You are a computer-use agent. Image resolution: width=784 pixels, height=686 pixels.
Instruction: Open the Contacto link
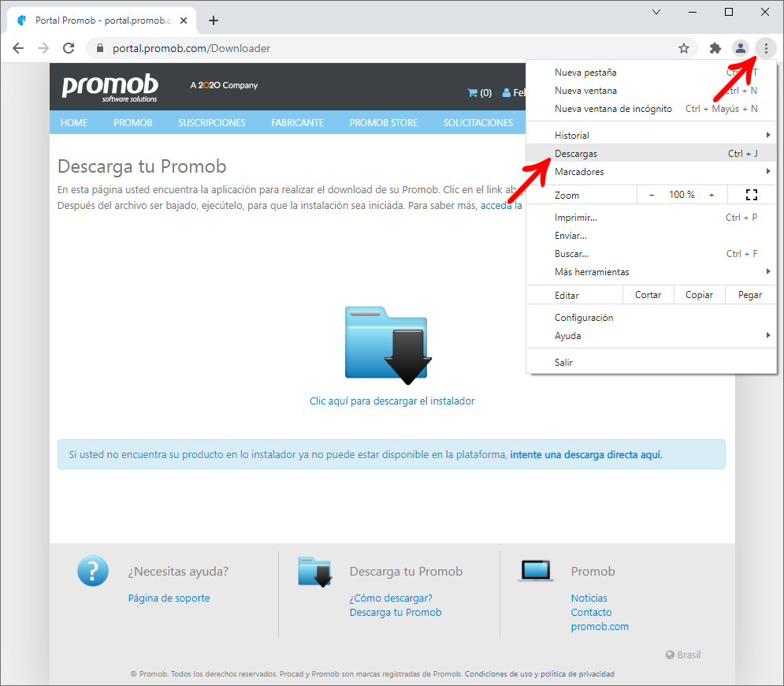pos(591,613)
